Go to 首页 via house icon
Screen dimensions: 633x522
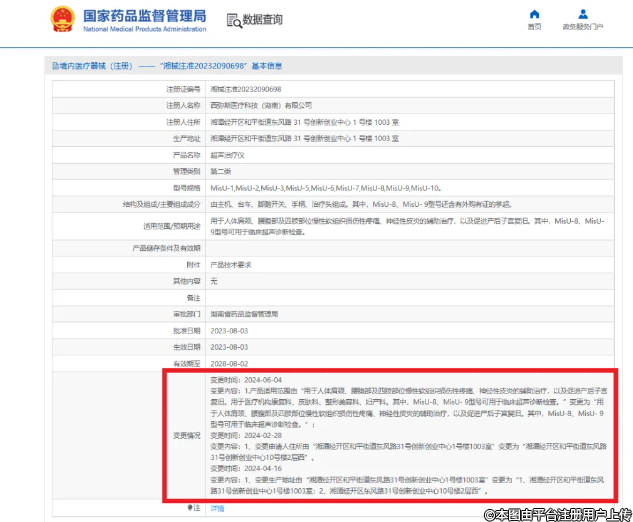pyautogui.click(x=534, y=14)
